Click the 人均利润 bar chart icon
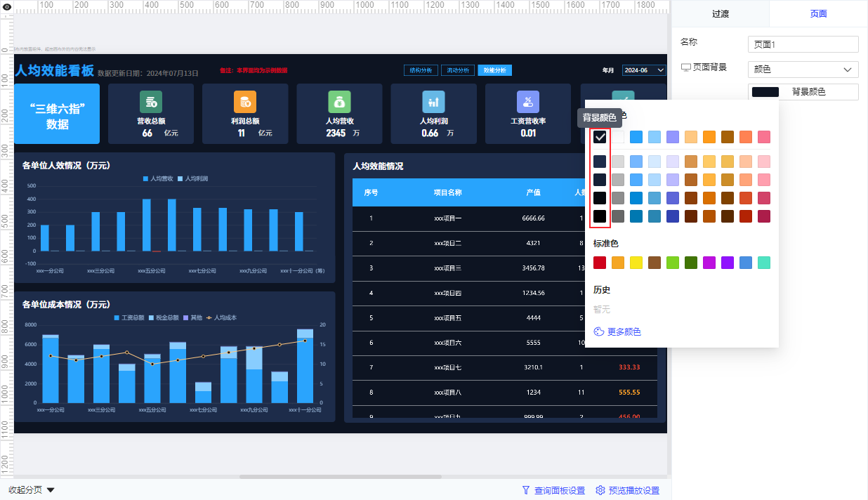The width and height of the screenshot is (868, 500). point(433,101)
